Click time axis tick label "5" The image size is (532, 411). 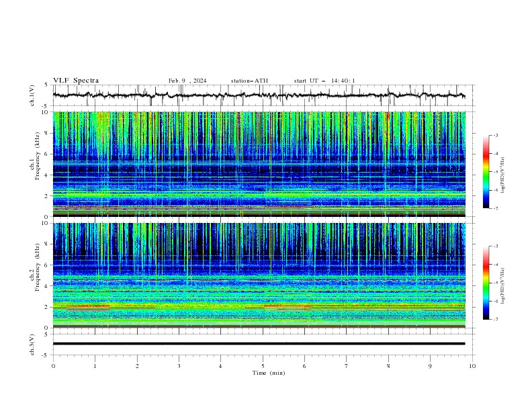click(263, 366)
